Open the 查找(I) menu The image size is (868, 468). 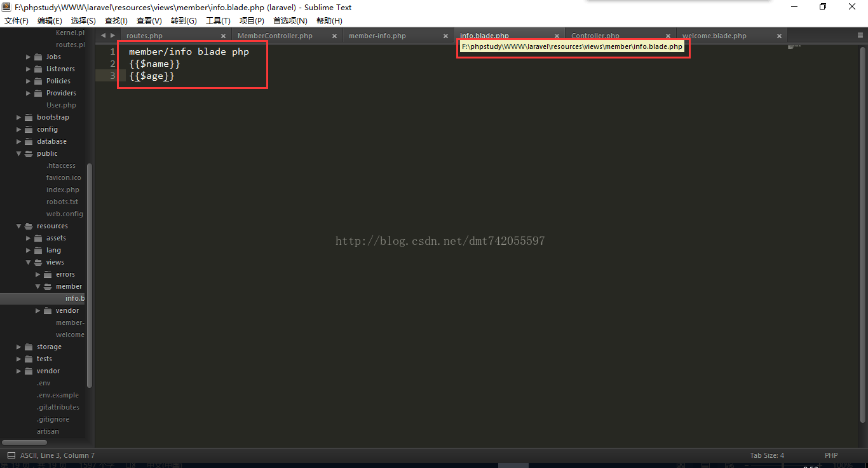tap(116, 20)
